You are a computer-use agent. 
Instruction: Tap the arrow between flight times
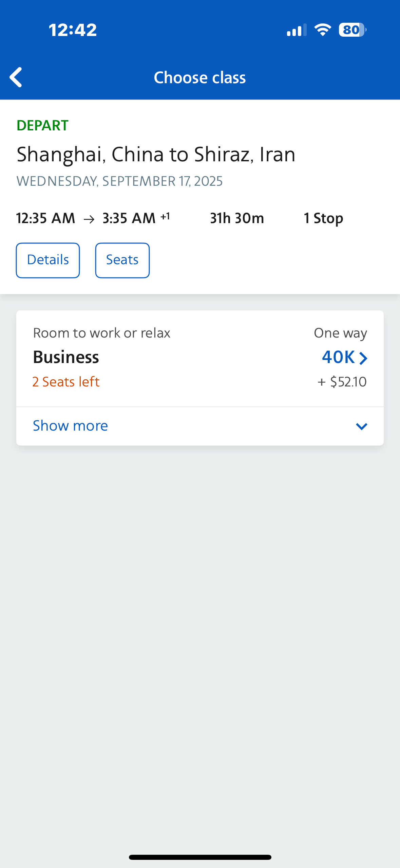[89, 219]
